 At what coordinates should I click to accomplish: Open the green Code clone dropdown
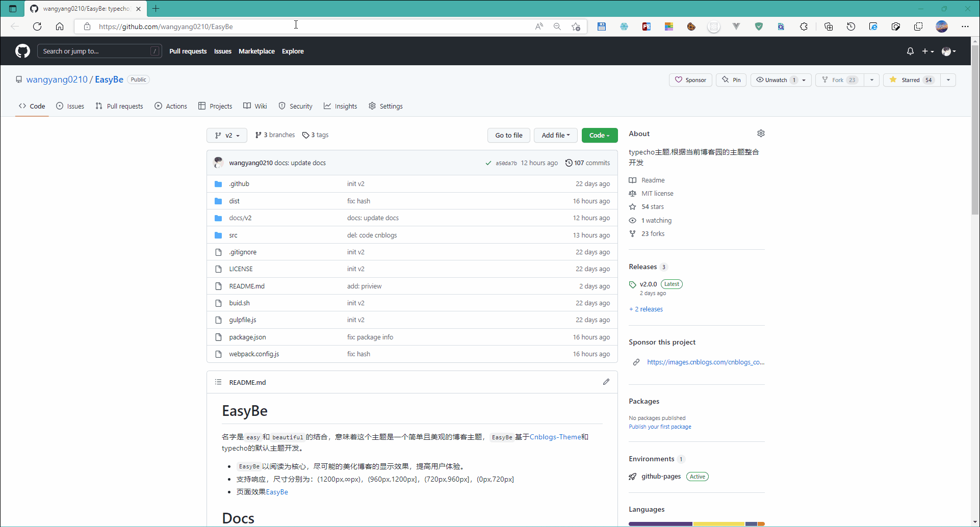[x=600, y=135]
